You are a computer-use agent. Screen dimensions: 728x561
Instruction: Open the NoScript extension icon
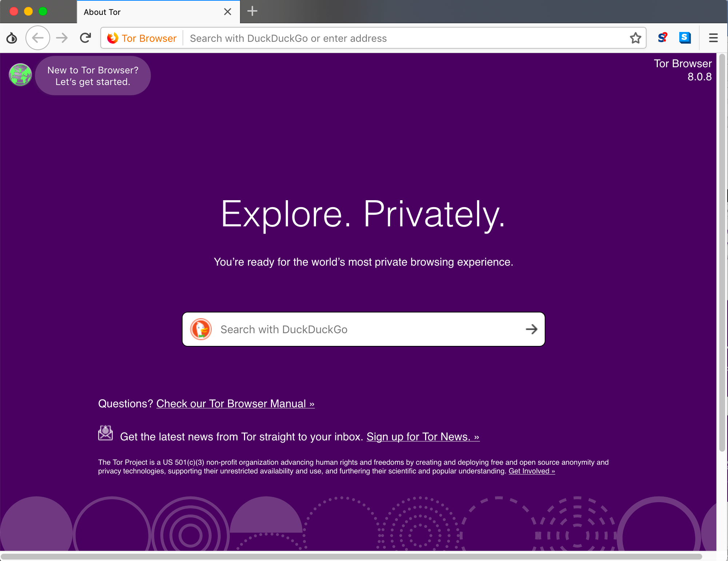tap(662, 38)
